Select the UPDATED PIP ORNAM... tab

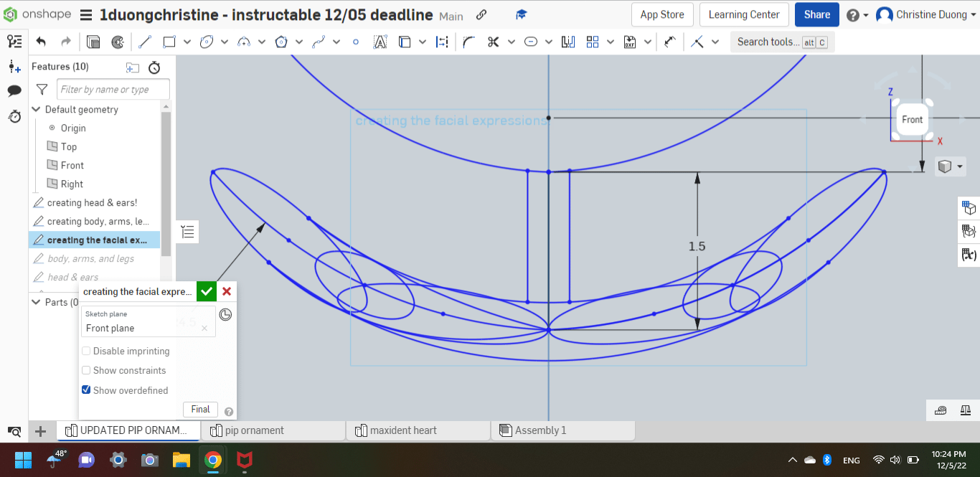(x=128, y=430)
